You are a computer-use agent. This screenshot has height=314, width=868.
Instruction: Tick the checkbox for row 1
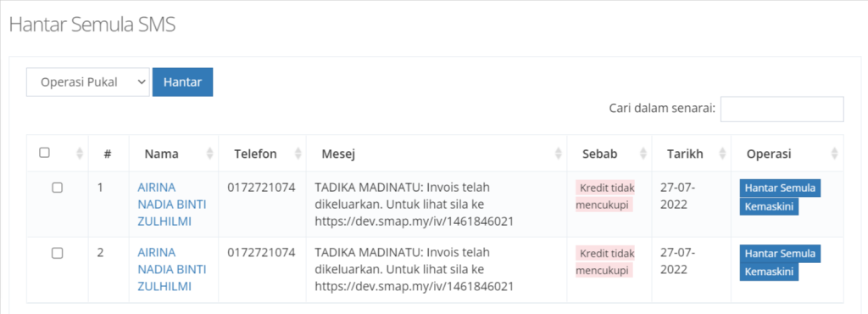click(x=57, y=188)
